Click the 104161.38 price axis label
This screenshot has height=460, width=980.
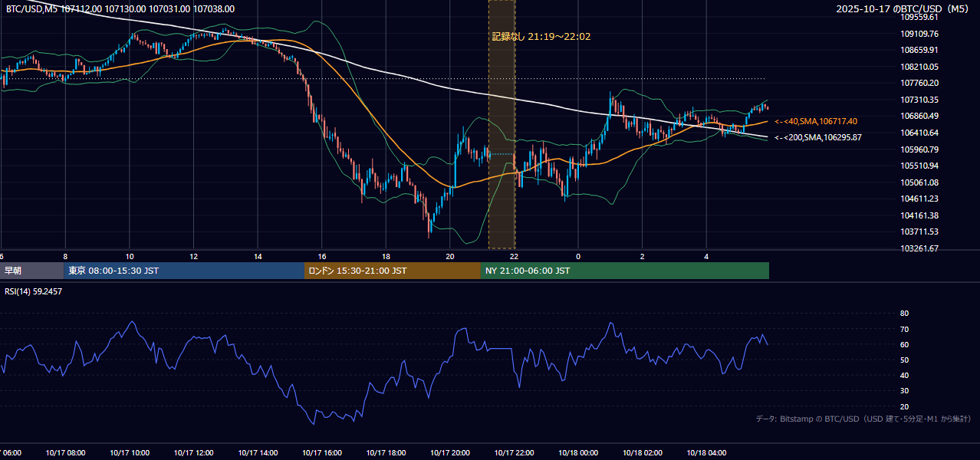pos(919,215)
